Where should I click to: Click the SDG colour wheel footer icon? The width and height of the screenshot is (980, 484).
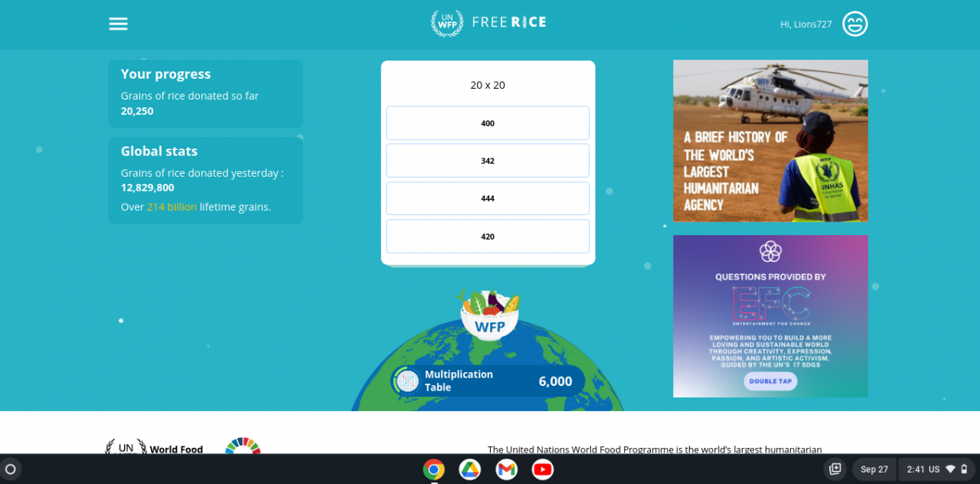coord(243,446)
